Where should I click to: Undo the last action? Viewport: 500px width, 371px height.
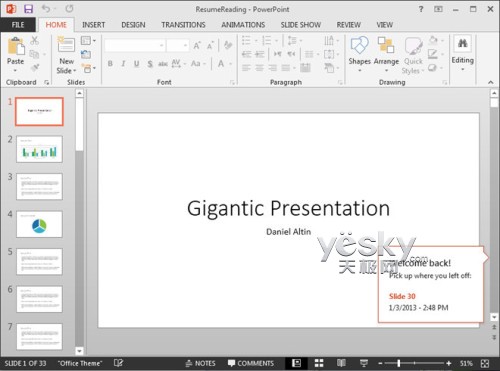46,9
